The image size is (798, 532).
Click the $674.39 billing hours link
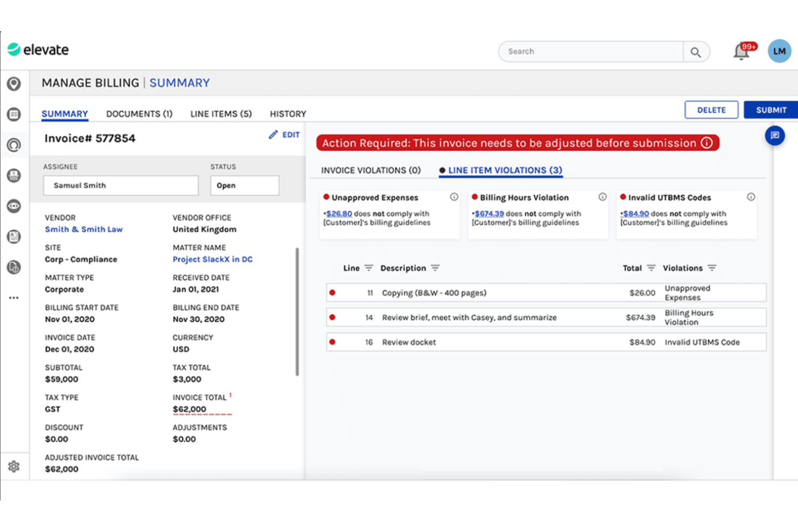(x=489, y=213)
